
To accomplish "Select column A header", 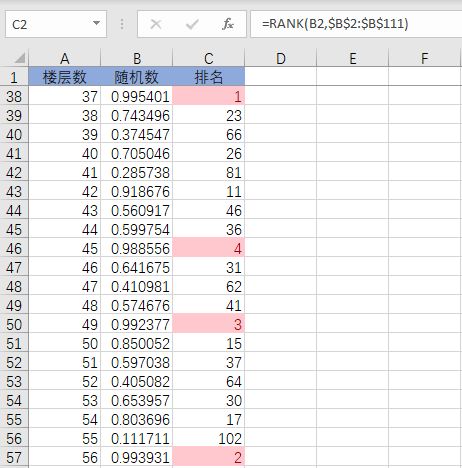I will point(65,58).
